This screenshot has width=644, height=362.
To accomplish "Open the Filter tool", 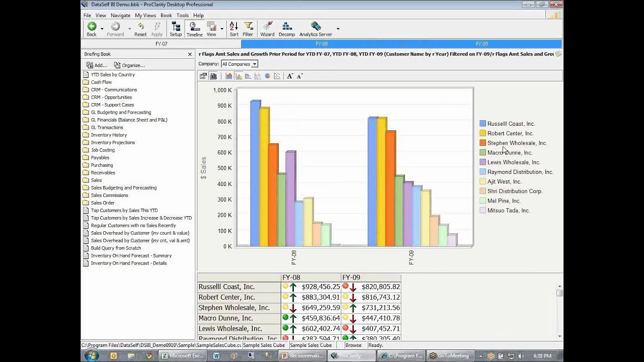I will point(248,29).
